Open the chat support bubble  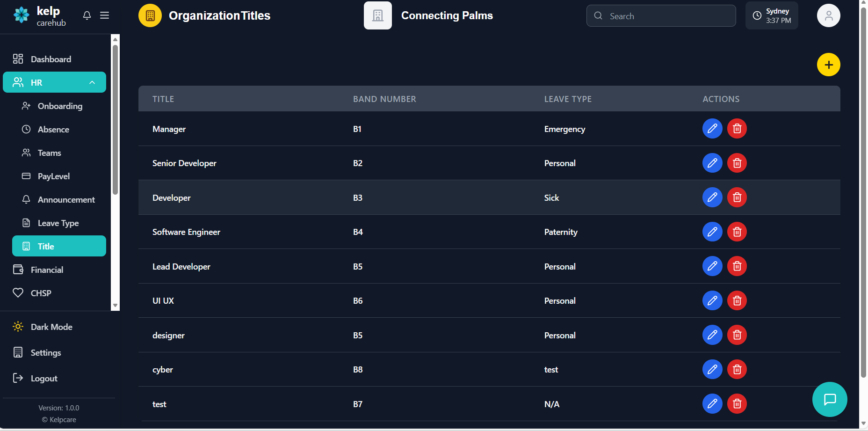pos(829,399)
